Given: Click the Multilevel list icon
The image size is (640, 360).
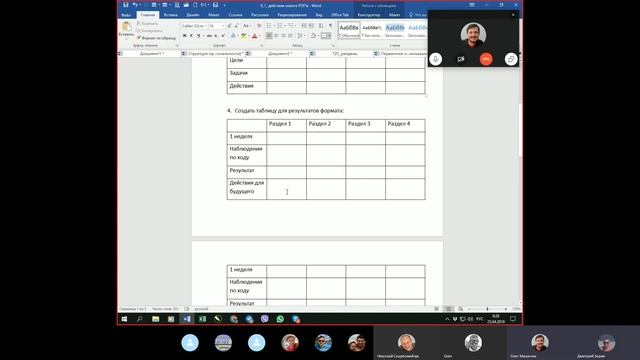Looking at the screenshot, I should 291,26.
